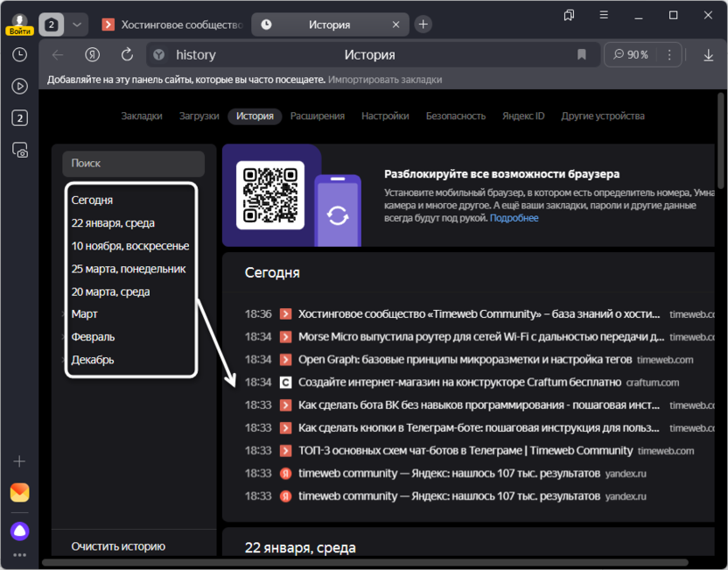Click the Поиск history search field
The width and height of the screenshot is (728, 570).
pyautogui.click(x=133, y=164)
